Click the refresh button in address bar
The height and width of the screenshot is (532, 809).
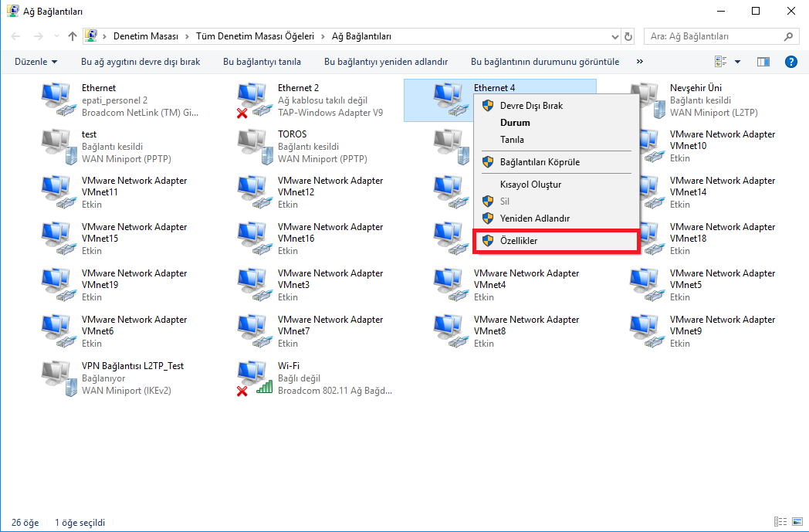pyautogui.click(x=628, y=36)
